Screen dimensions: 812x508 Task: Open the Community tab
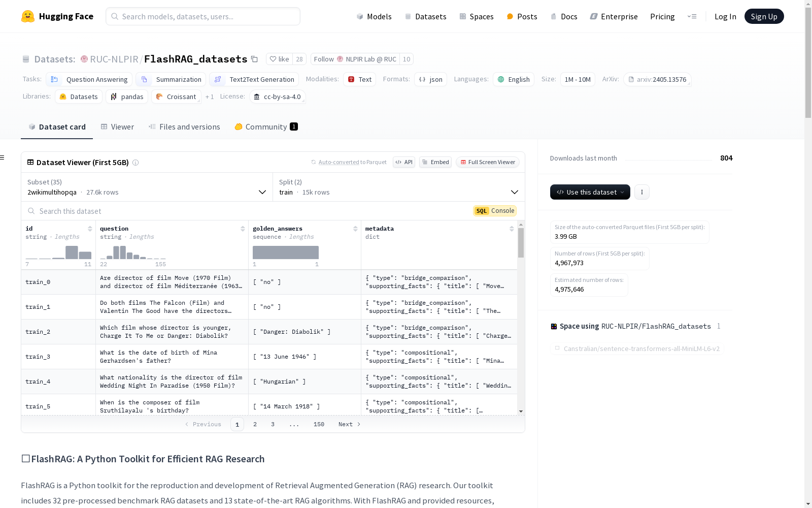point(266,127)
